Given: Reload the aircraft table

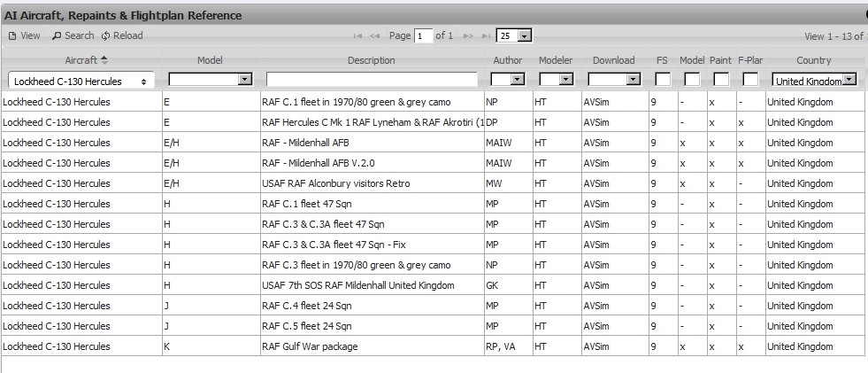Looking at the screenshot, I should pos(106,36).
